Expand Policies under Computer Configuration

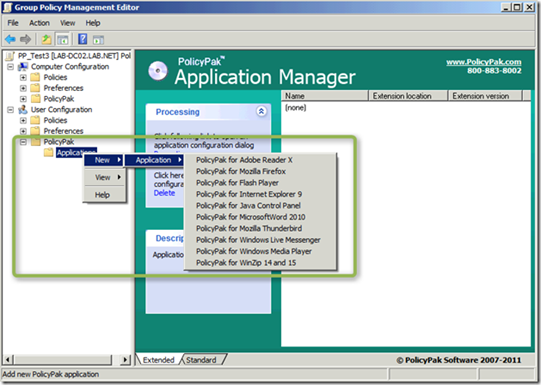point(23,77)
